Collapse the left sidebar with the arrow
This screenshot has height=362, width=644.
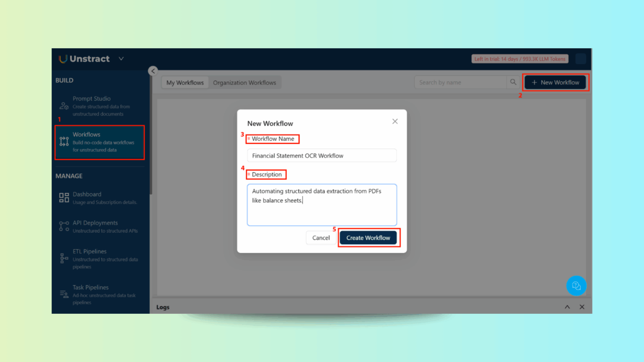[x=153, y=71]
